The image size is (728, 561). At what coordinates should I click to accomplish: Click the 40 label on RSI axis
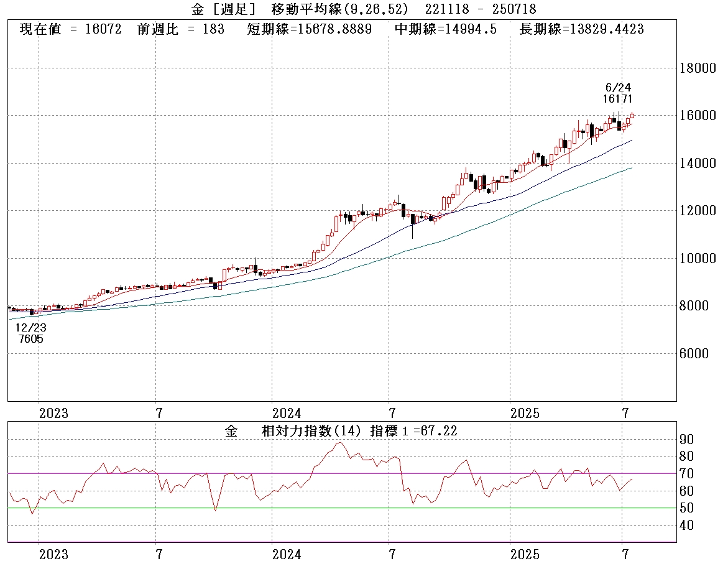pos(687,526)
